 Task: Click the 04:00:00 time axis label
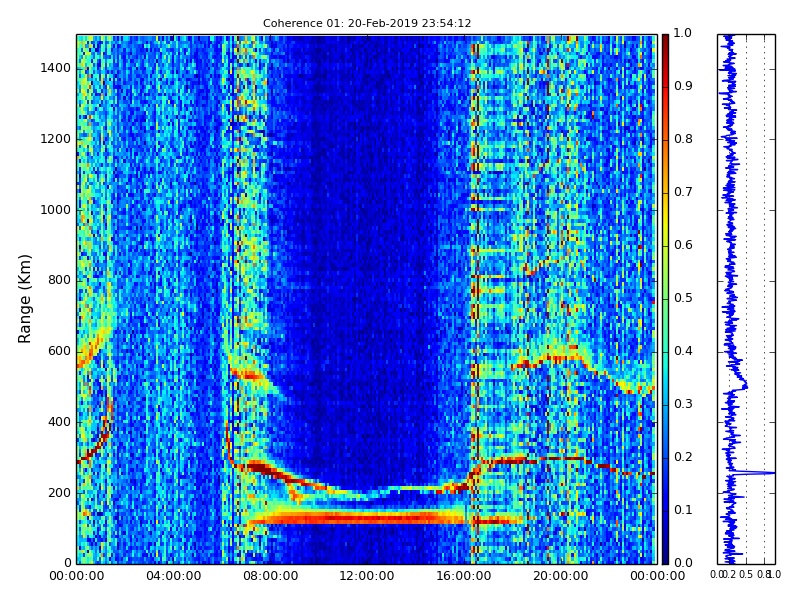click(x=173, y=577)
